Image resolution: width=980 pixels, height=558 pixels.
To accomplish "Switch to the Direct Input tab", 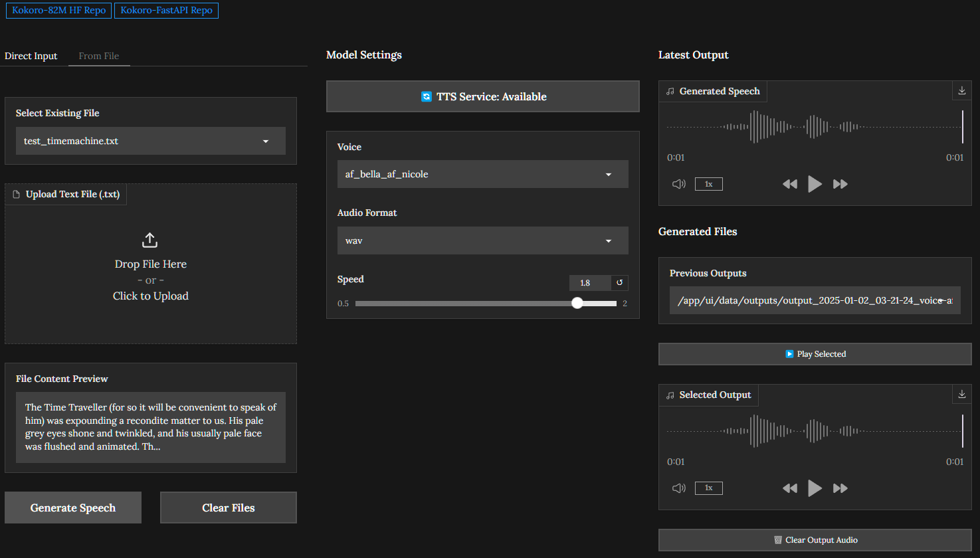I will click(31, 56).
